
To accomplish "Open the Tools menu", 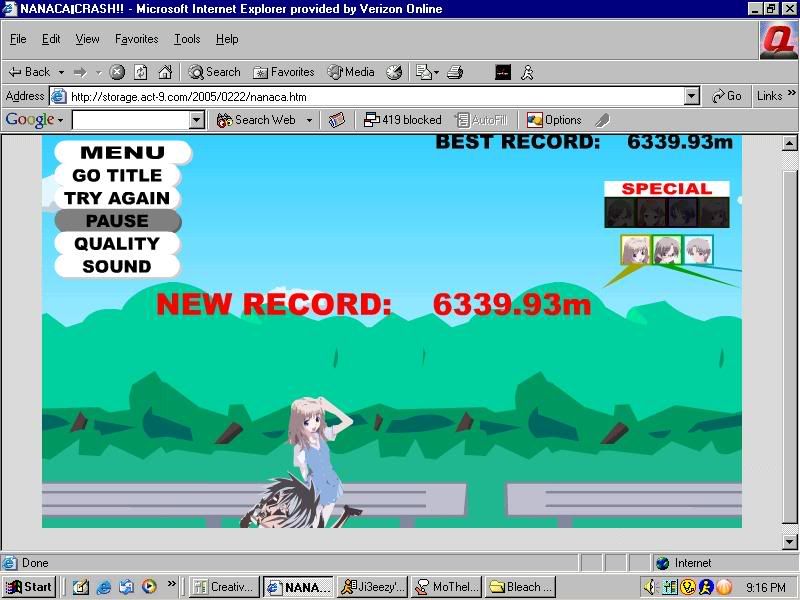I will [x=187, y=39].
